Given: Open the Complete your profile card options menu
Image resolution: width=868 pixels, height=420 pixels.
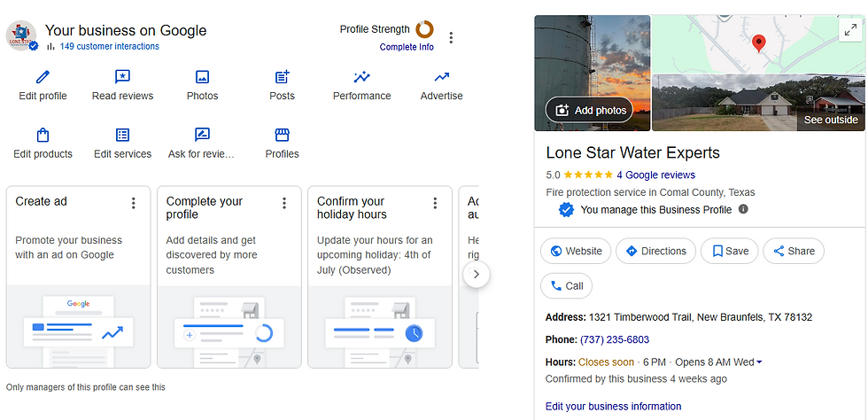Looking at the screenshot, I should (x=284, y=203).
